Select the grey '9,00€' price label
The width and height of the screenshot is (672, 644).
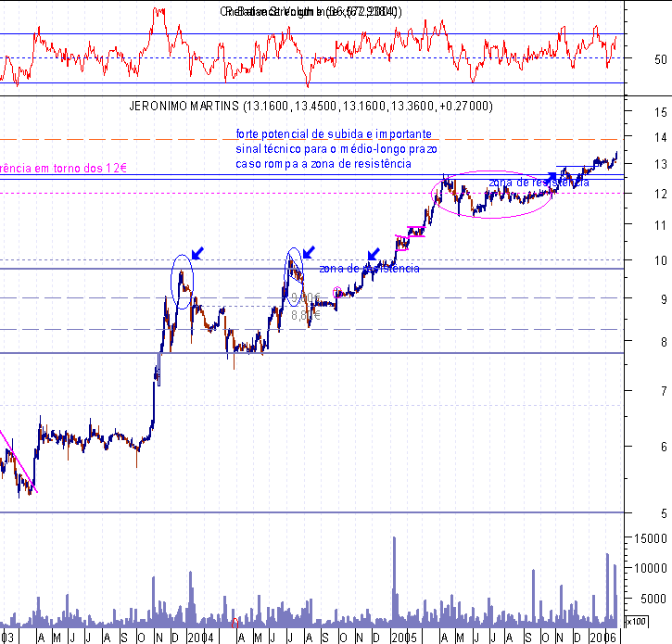[306, 297]
